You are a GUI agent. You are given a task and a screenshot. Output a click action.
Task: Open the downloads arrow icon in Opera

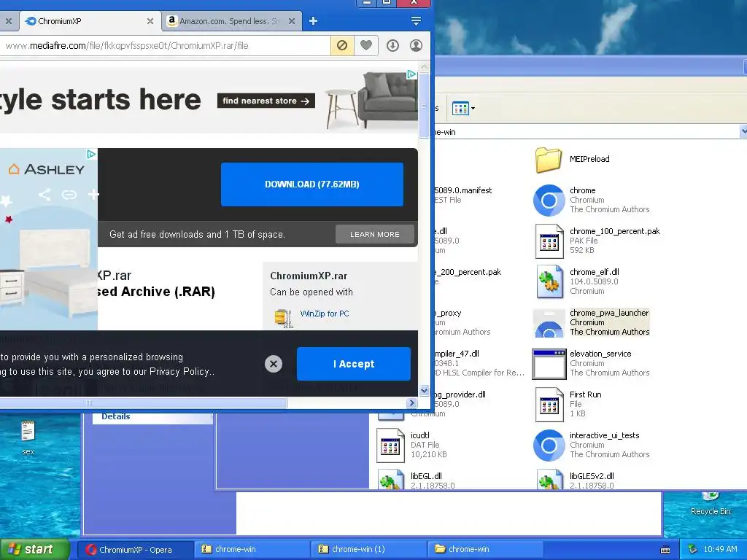(x=392, y=46)
